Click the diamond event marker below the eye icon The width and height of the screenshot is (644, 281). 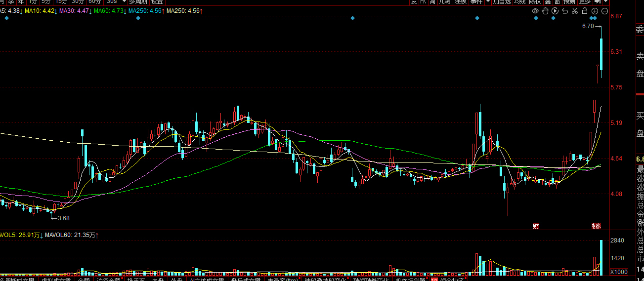pos(536,18)
